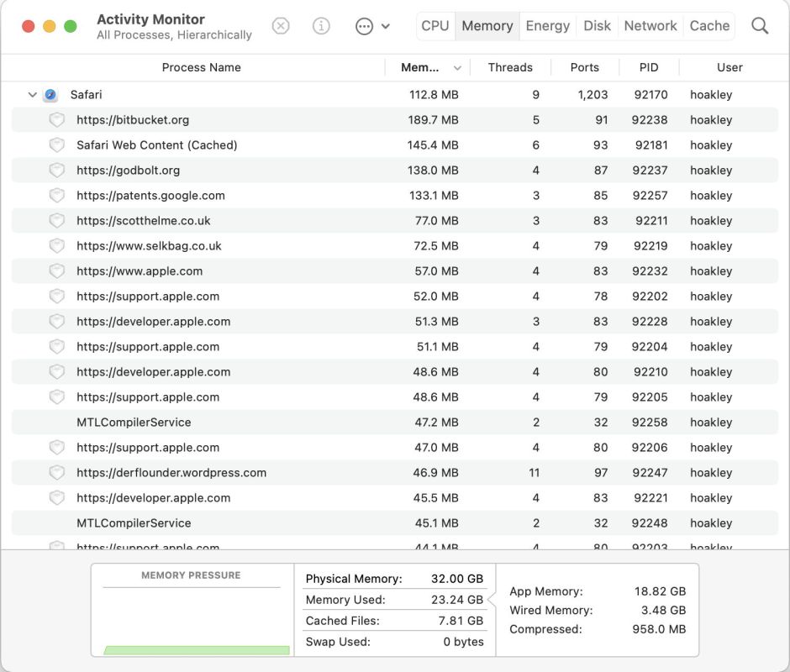Click the PID column header
Image resolution: width=790 pixels, height=672 pixels.
648,68
